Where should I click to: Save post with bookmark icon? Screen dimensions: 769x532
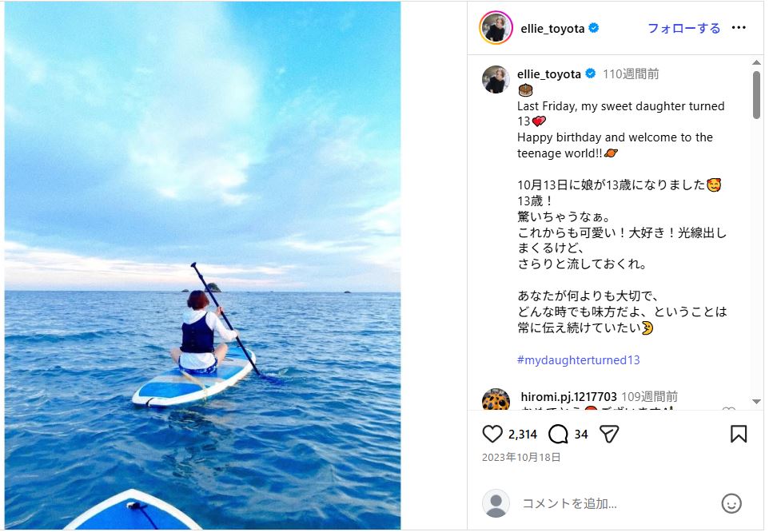739,434
